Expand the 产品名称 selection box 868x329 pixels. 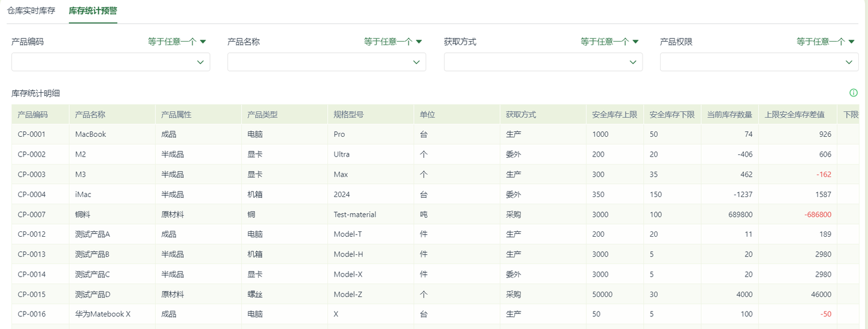pyautogui.click(x=327, y=62)
